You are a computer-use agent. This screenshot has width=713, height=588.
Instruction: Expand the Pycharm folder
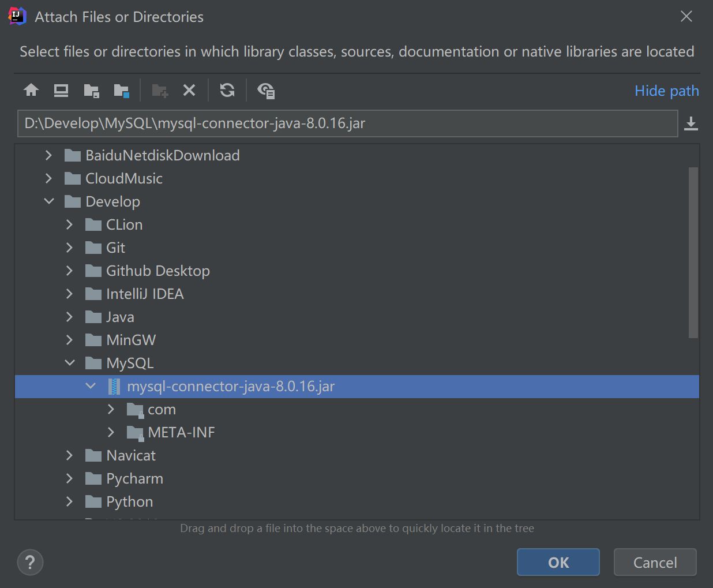[x=69, y=478]
